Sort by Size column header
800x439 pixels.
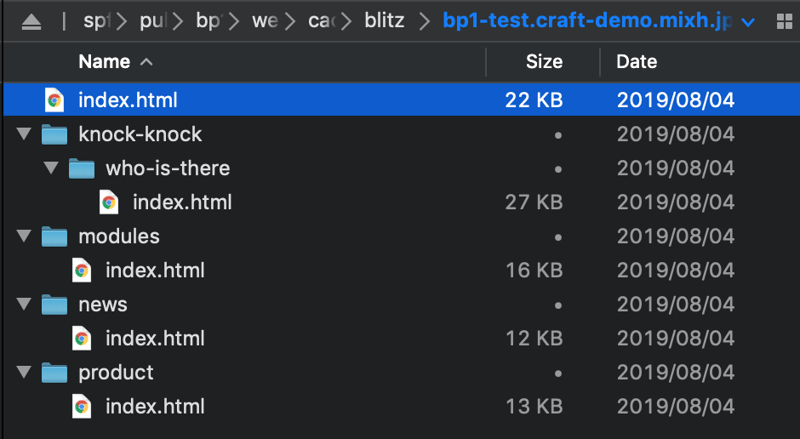pos(544,62)
